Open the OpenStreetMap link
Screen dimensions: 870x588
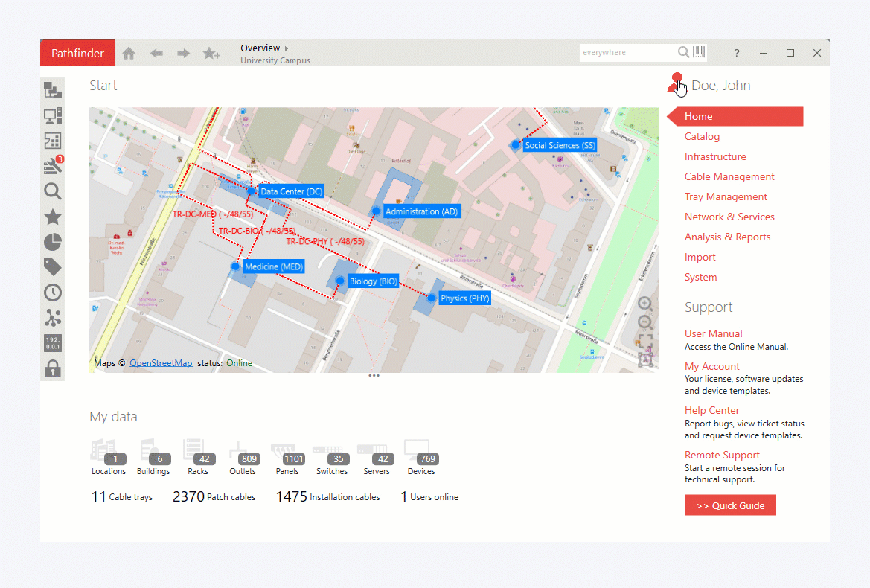pos(161,363)
